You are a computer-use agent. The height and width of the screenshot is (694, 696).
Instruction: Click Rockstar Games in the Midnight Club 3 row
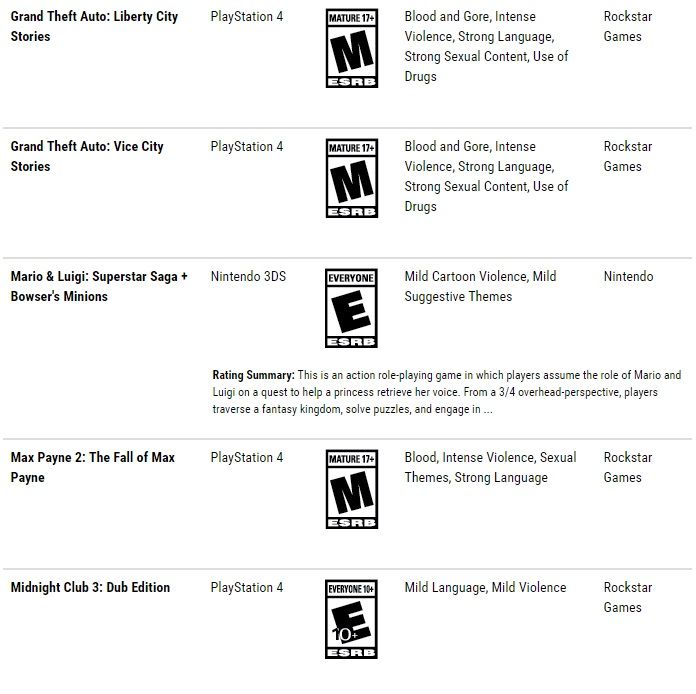click(628, 598)
